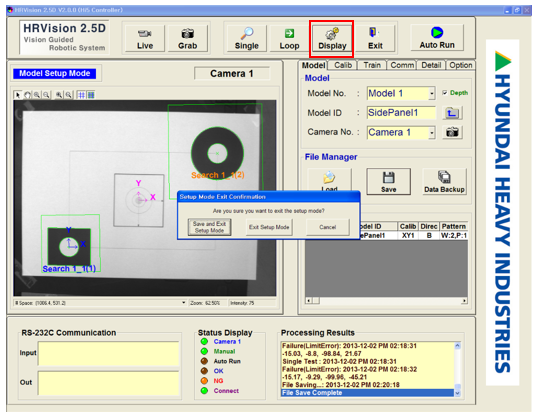538x420 pixels.
Task: Click the Model Setup Mode label
Action: [x=55, y=73]
